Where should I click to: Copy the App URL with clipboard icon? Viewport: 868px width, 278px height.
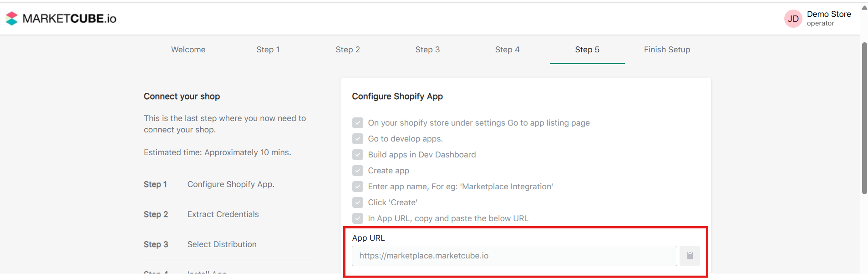[x=690, y=256]
